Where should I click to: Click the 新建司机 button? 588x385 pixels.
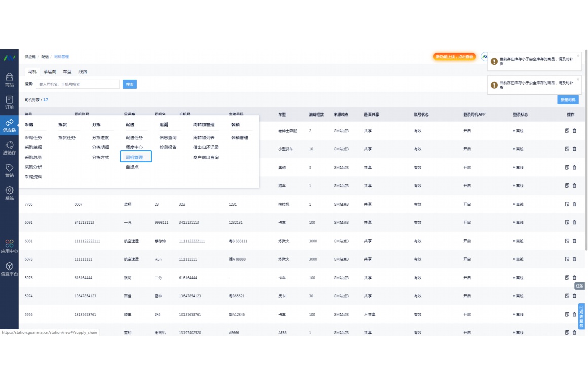(568, 100)
